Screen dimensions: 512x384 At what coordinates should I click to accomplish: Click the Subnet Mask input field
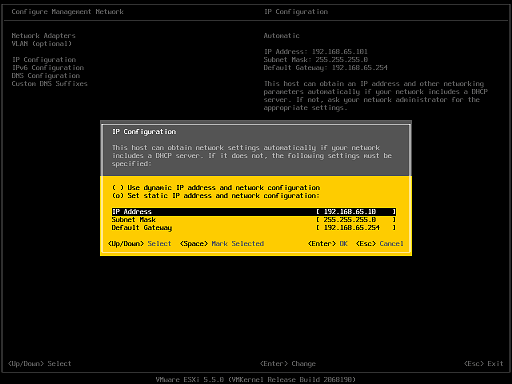[x=356, y=220]
